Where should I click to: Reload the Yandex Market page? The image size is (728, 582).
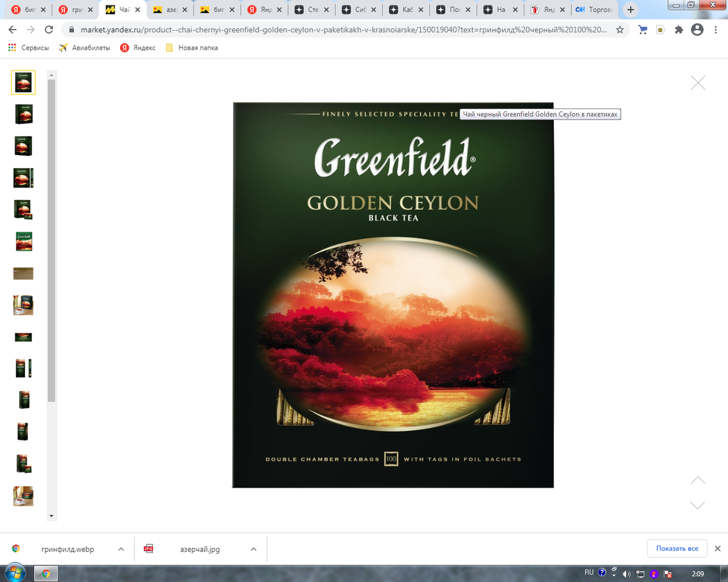(50, 30)
